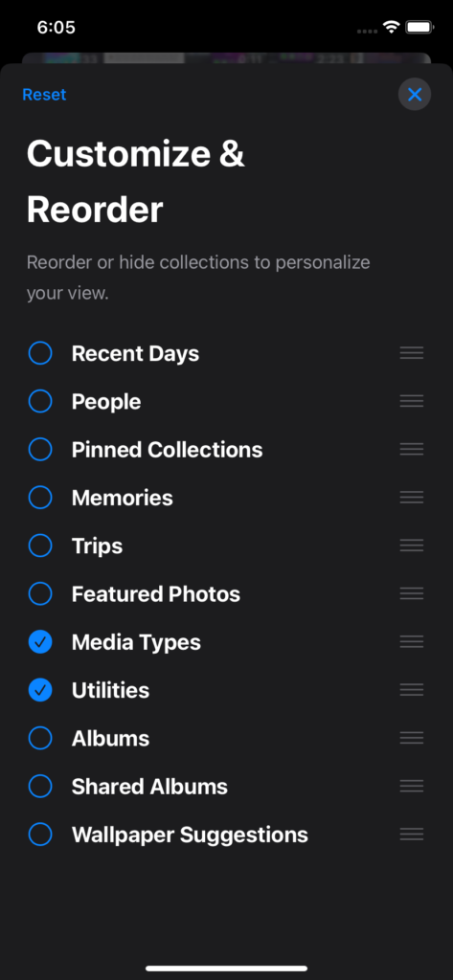Tap the reorder handle for Featured Photos
This screenshot has height=980, width=453.
pyautogui.click(x=412, y=593)
